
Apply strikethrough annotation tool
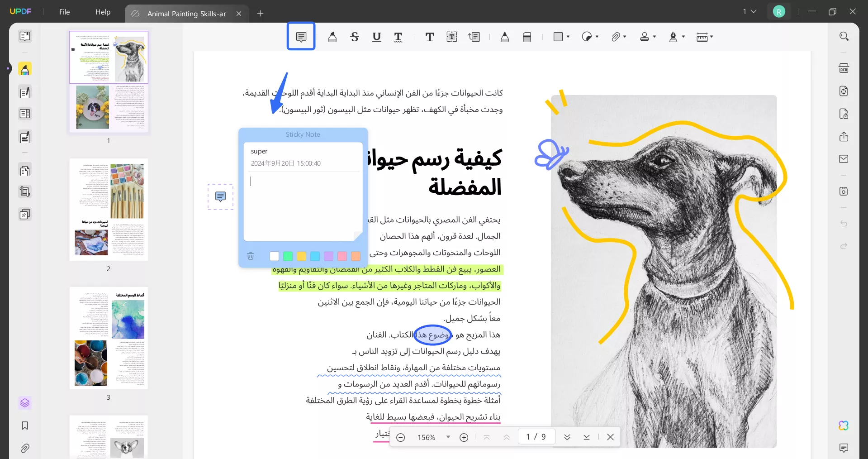tap(355, 37)
